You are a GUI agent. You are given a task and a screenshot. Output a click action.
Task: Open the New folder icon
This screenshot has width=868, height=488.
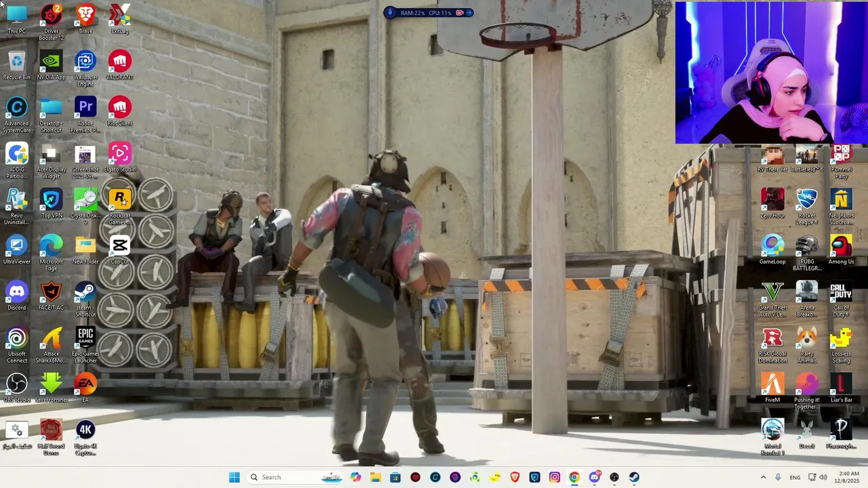pos(85,249)
